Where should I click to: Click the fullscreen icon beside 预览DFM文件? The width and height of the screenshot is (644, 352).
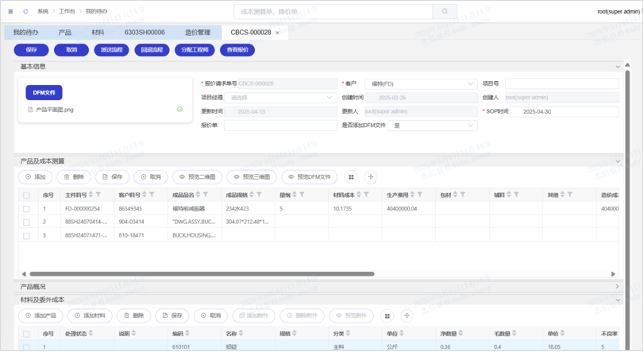point(371,177)
